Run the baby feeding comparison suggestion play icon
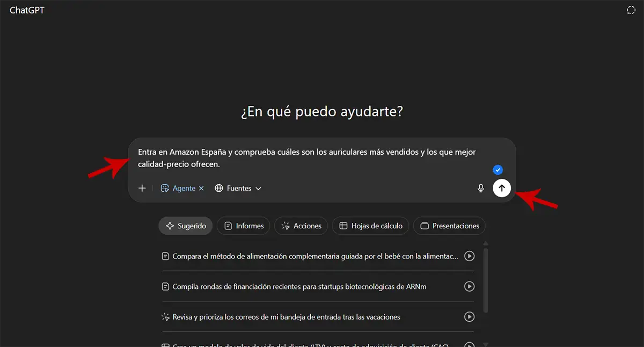644x347 pixels. pyautogui.click(x=469, y=256)
